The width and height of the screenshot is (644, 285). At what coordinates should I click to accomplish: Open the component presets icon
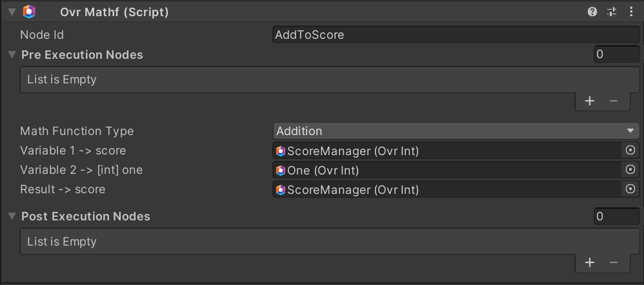point(611,12)
